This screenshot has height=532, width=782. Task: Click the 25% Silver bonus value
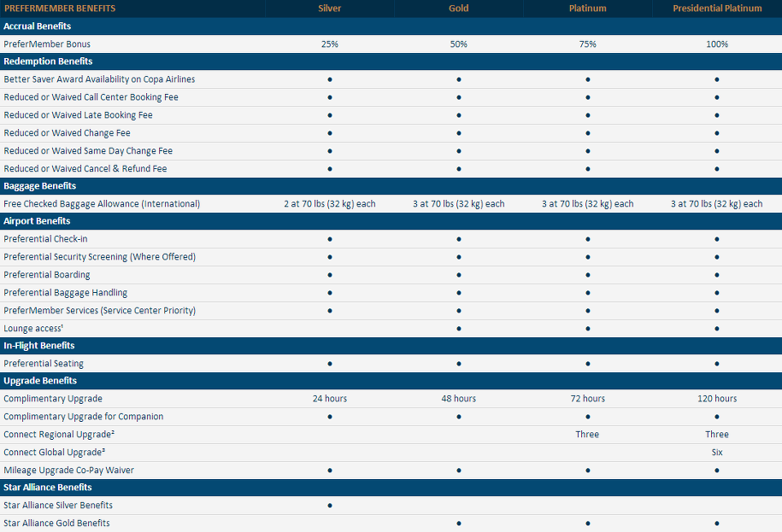click(x=330, y=44)
